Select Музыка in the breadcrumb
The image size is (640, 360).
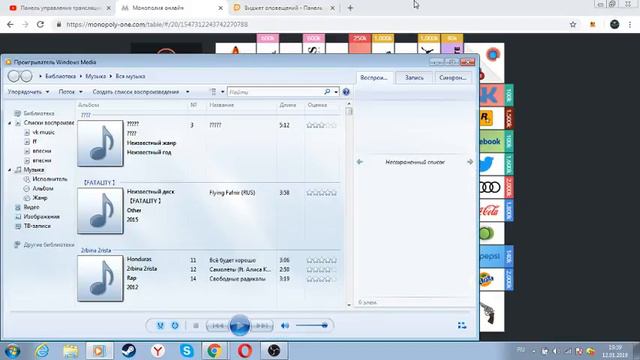click(96, 76)
